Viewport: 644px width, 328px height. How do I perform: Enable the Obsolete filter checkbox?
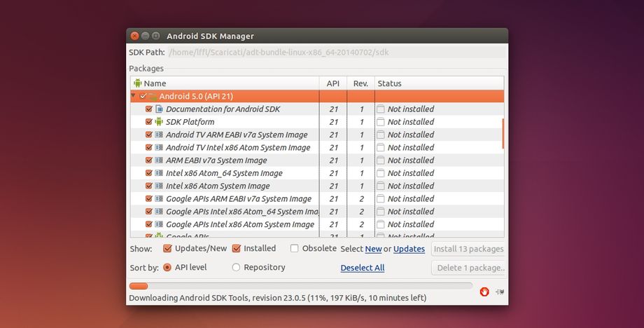295,249
